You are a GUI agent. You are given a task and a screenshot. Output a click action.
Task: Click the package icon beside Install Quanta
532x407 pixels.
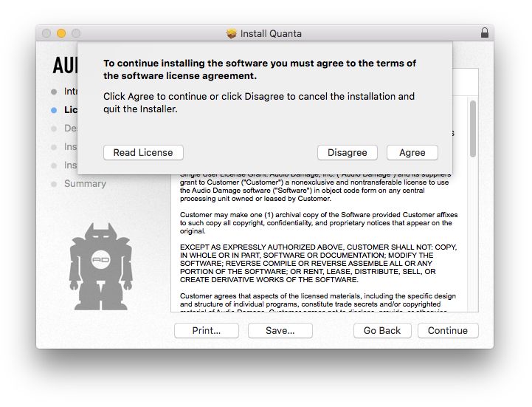(232, 33)
